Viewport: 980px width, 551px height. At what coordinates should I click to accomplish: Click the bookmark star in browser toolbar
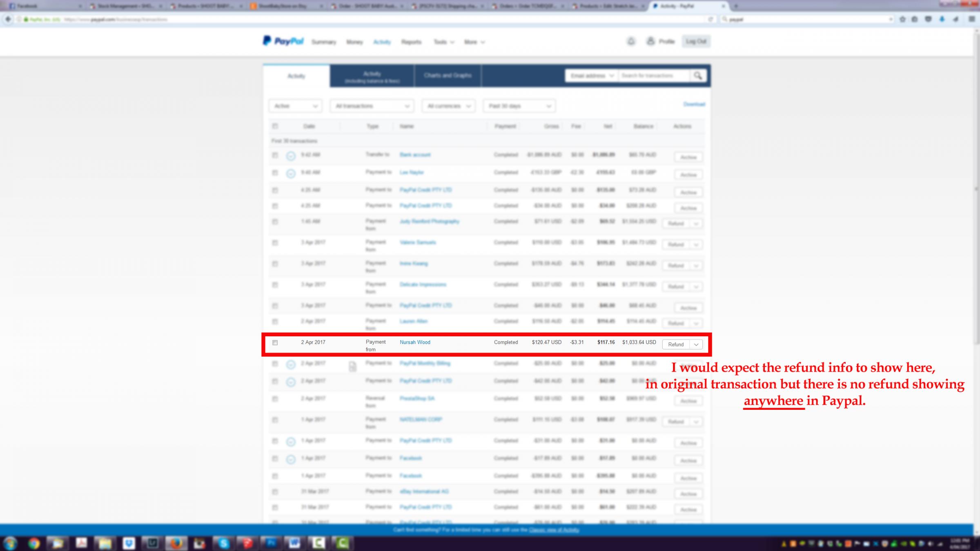[902, 19]
